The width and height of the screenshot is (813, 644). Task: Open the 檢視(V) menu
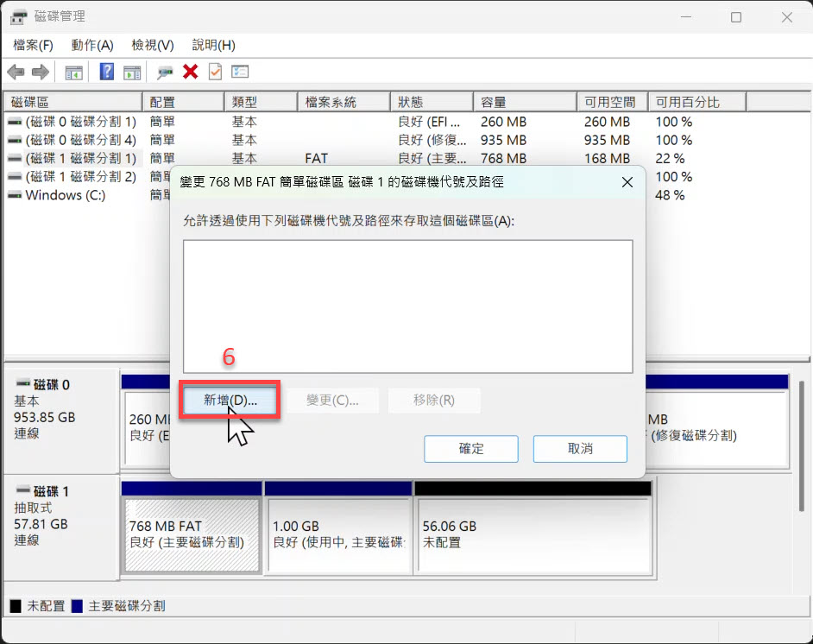click(x=153, y=45)
